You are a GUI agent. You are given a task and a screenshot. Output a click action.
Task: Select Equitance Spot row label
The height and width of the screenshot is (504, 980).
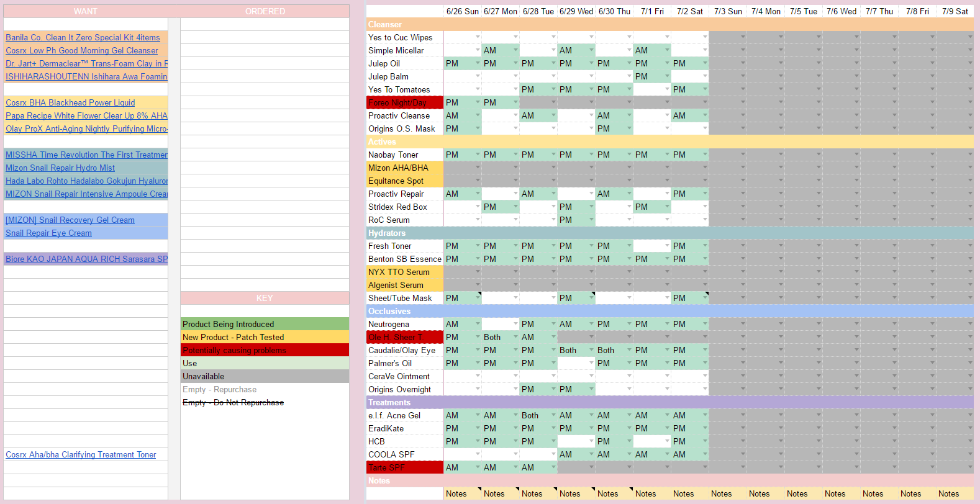[405, 181]
